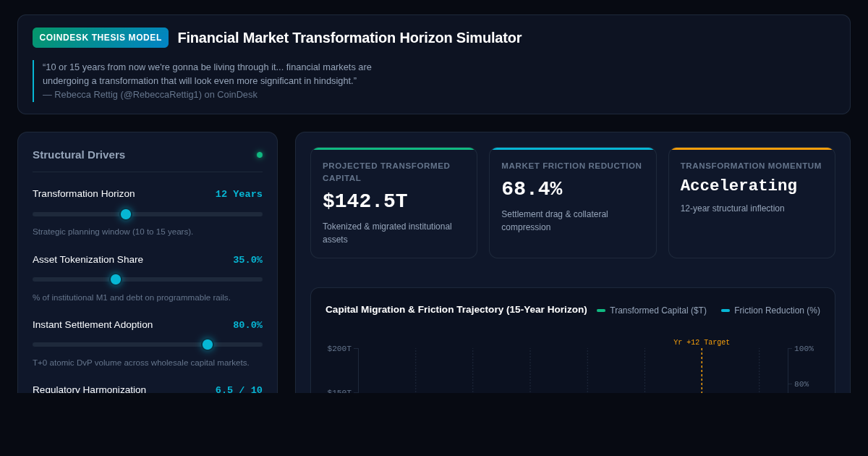Click the Tokenized & migrated institutional assets caption
Viewport: 868px width, 456px height.
[x=387, y=233]
